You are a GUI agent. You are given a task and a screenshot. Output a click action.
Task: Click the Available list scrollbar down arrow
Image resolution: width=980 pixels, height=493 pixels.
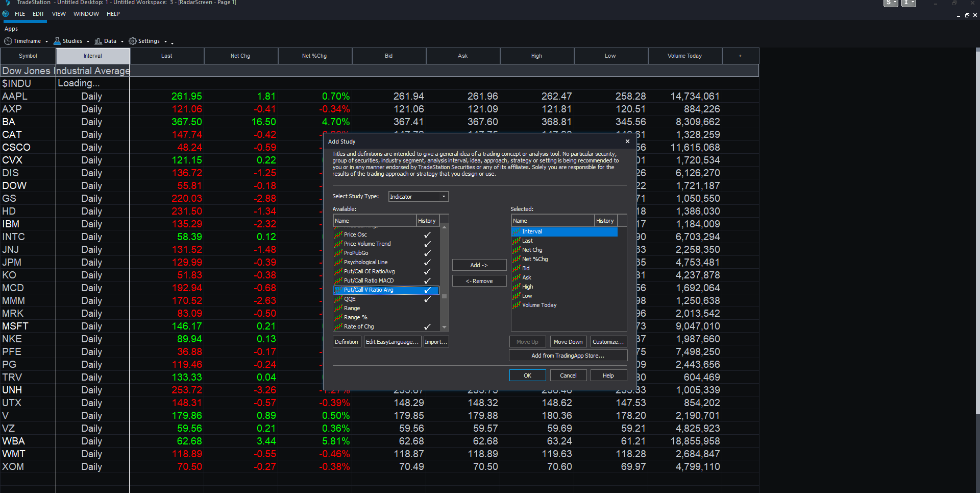pyautogui.click(x=444, y=327)
